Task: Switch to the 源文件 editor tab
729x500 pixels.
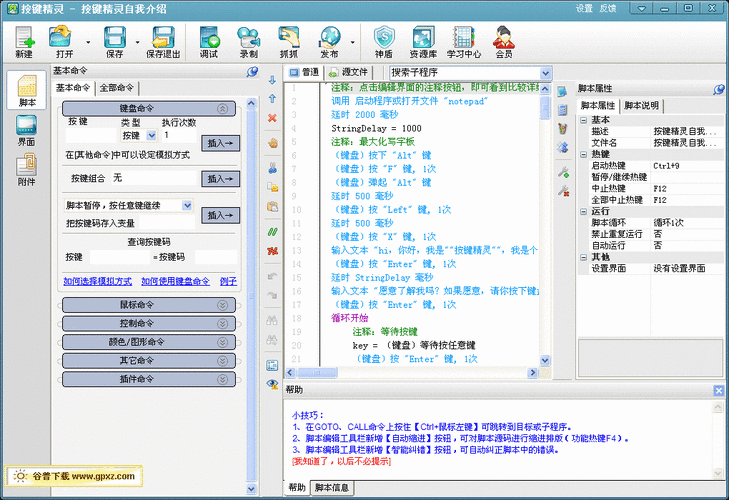Action: 348,73
